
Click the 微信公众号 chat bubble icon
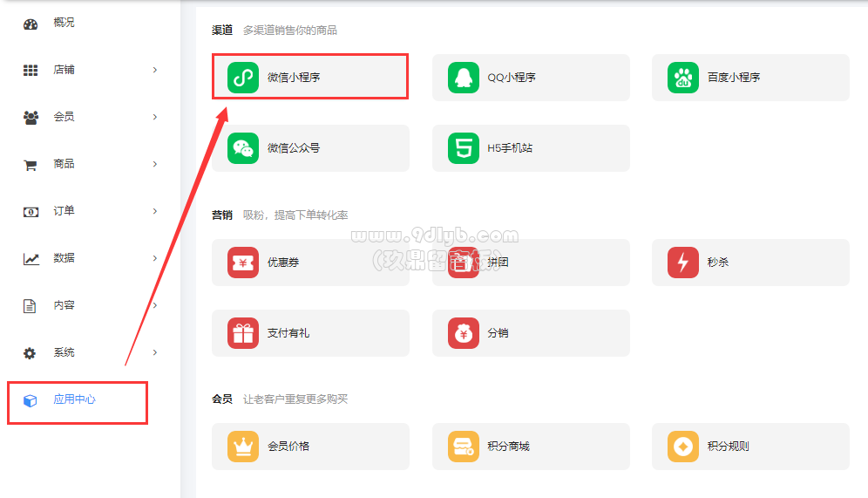tap(243, 148)
